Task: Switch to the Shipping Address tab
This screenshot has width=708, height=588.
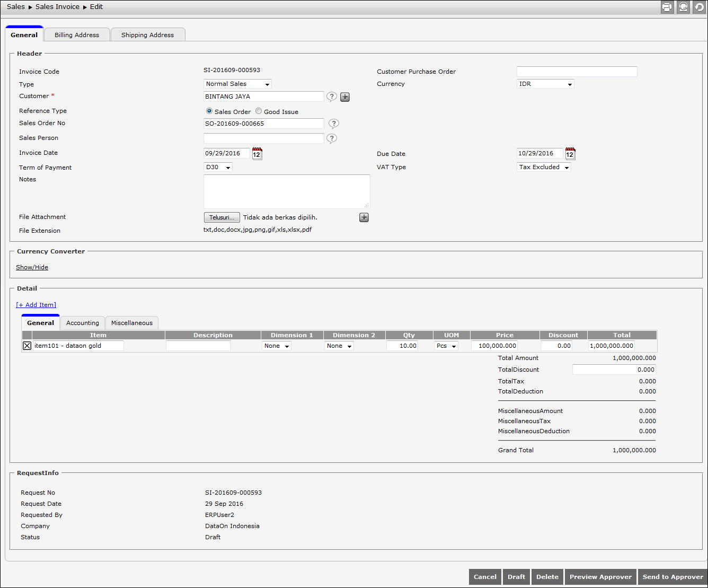Action: [x=147, y=35]
